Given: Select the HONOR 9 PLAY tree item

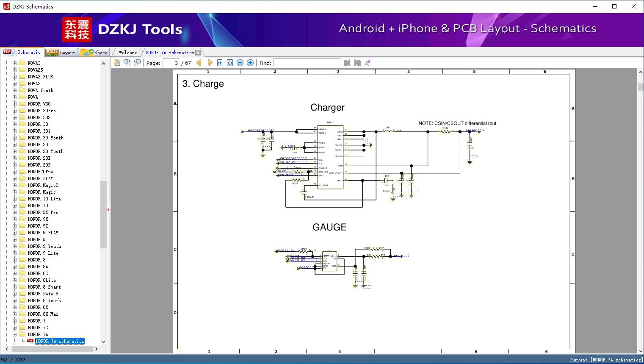Looking at the screenshot, I should coord(43,233).
